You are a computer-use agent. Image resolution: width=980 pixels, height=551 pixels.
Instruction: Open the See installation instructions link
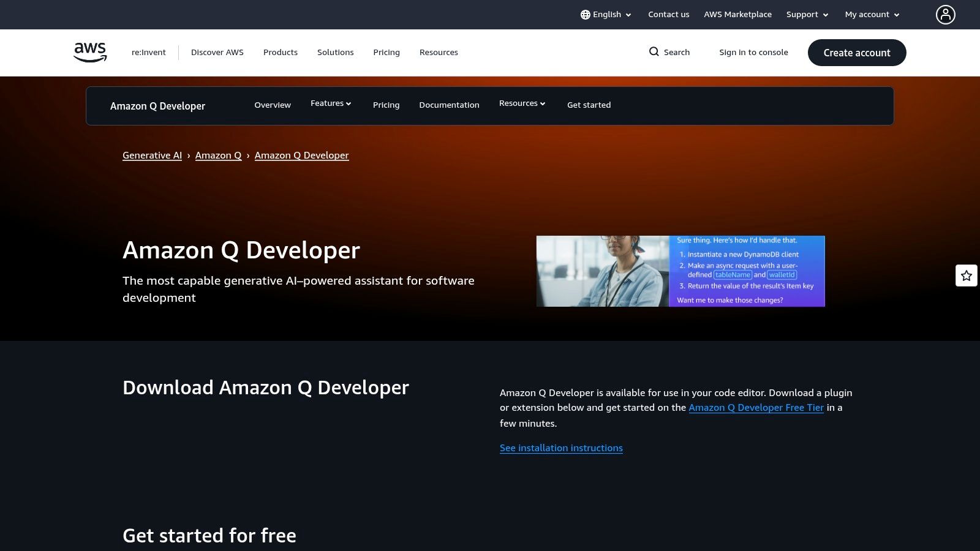561,448
